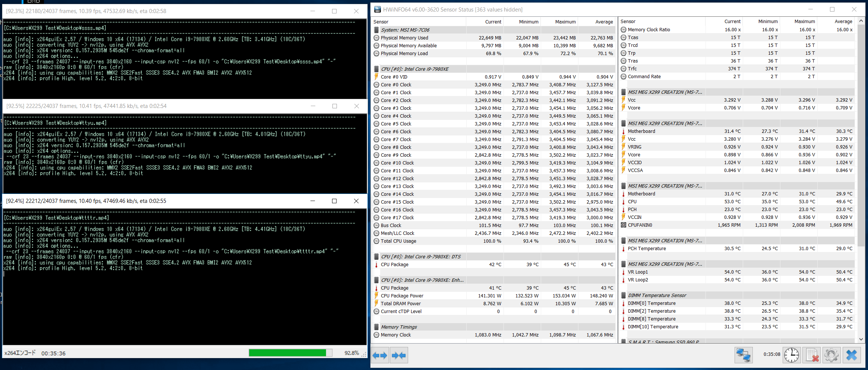Select the DIMM[10] Temperature row
Image resolution: width=868 pixels, height=370 pixels.
pyautogui.click(x=737, y=326)
